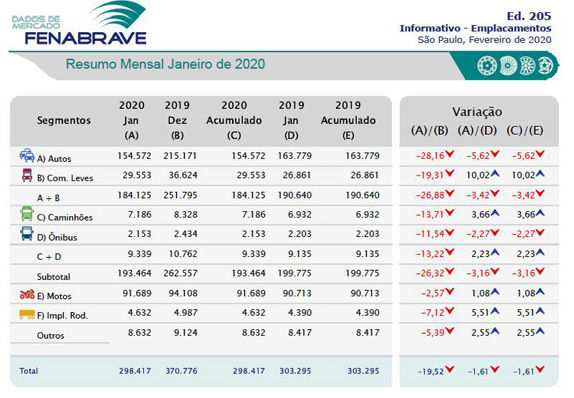This screenshot has height=398, width=574.
Task: Click the red Motos motorcycle icon
Action: pyautogui.click(x=27, y=294)
